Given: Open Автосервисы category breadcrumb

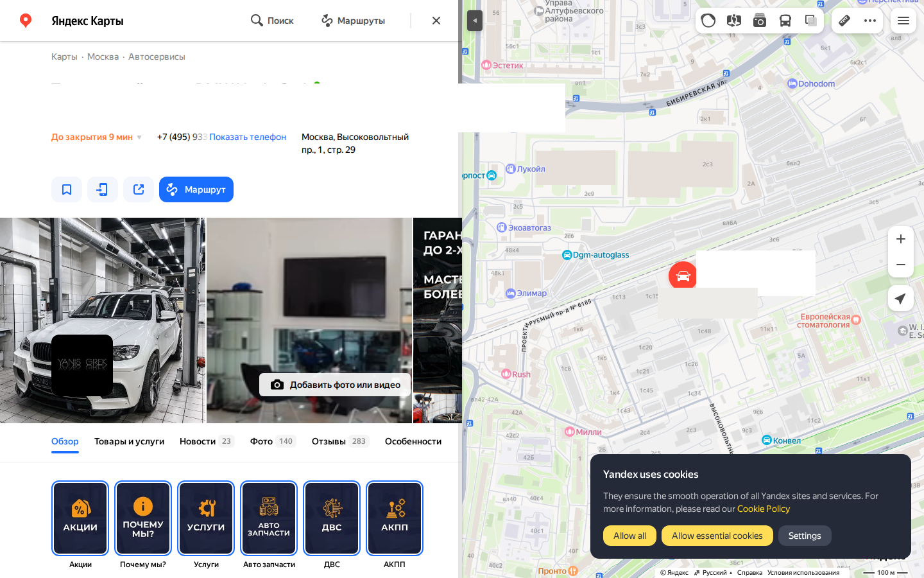Looking at the screenshot, I should point(157,57).
